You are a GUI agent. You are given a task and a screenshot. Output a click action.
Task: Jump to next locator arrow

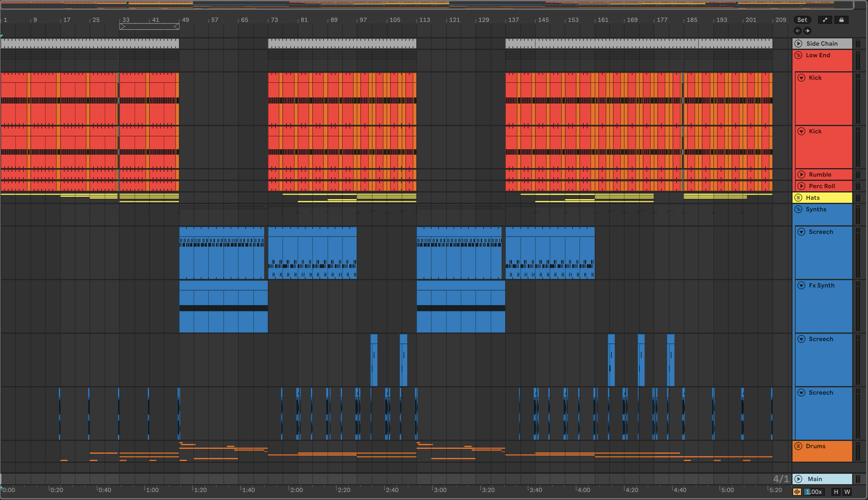click(x=807, y=31)
